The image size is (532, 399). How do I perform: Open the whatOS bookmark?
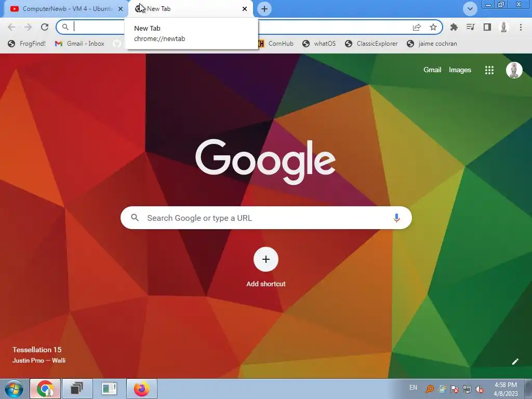pos(320,44)
